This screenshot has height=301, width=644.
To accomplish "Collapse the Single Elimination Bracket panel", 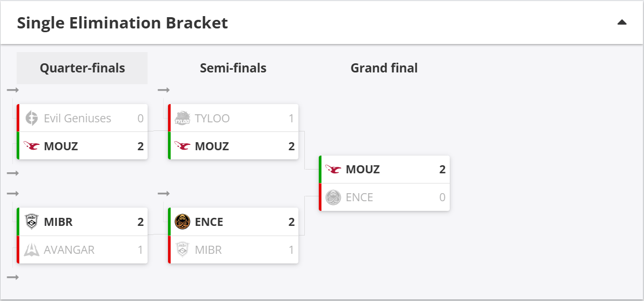I will click(622, 23).
